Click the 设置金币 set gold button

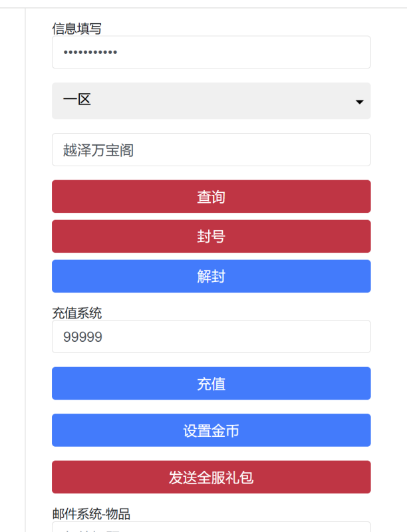211,430
